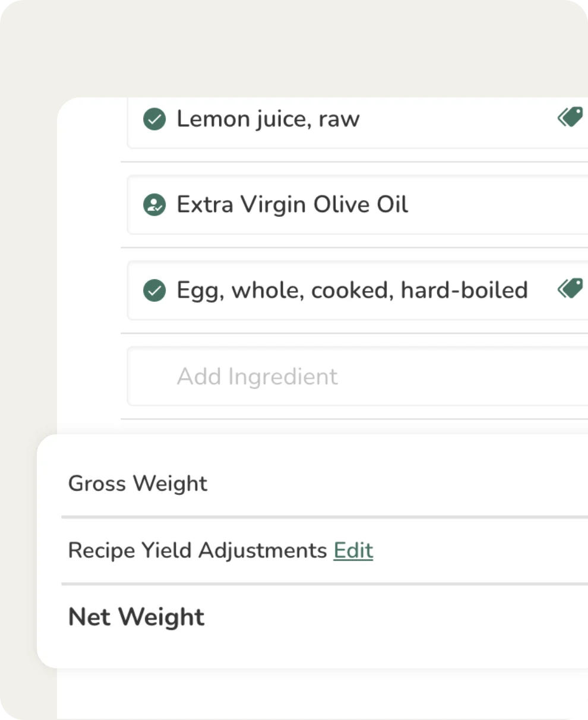The image size is (588, 720).
Task: Click the verified checkmark beside Lemon juice, raw
Action: pos(154,119)
